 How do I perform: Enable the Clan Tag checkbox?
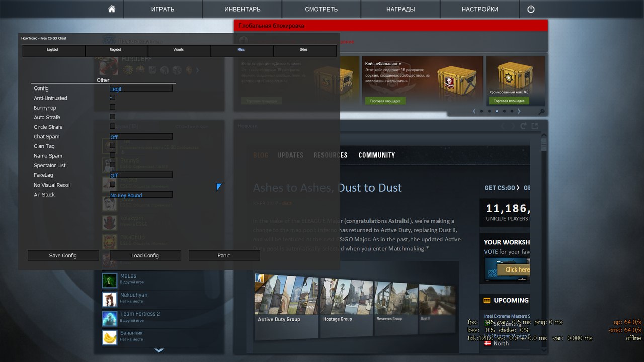pos(112,146)
